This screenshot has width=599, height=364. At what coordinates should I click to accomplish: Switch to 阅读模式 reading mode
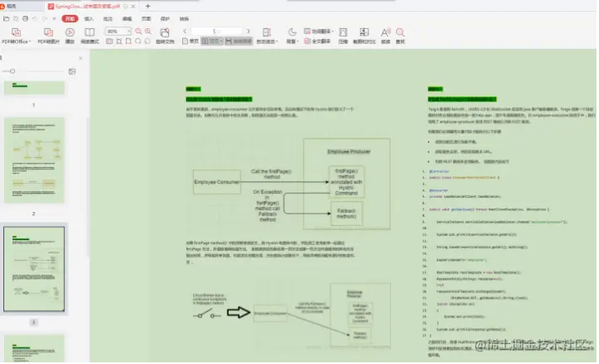(x=90, y=36)
